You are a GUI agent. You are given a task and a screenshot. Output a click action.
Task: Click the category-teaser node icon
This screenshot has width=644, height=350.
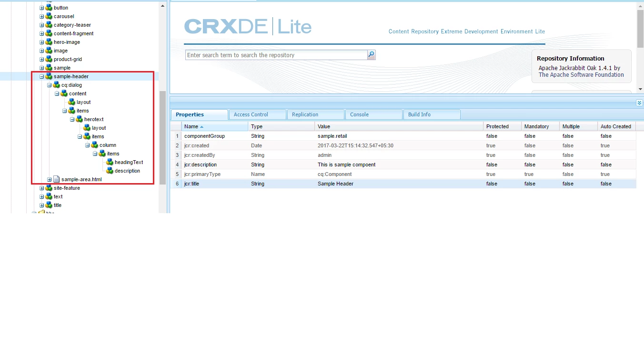coord(49,25)
